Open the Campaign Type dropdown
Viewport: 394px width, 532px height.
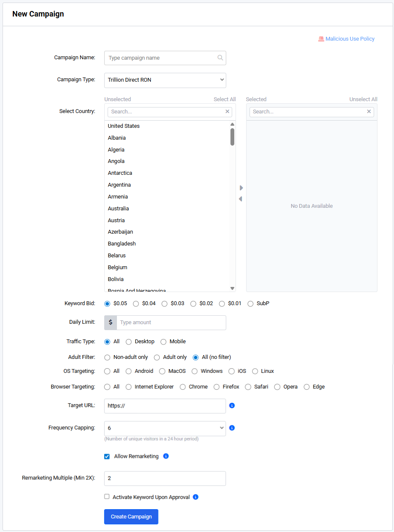click(x=165, y=80)
